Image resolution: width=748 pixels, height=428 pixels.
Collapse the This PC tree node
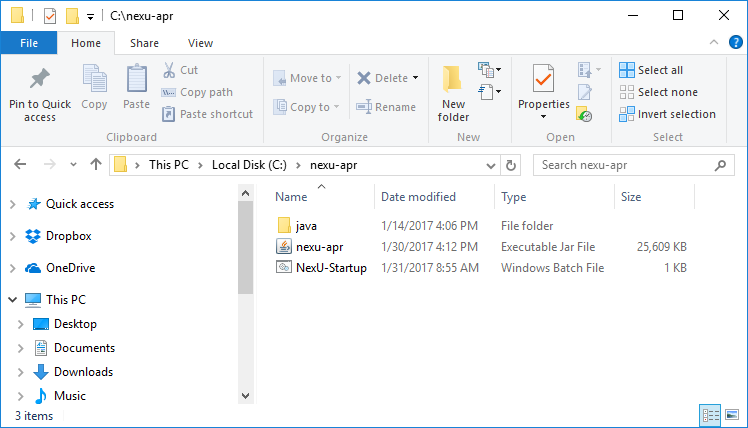(12, 300)
